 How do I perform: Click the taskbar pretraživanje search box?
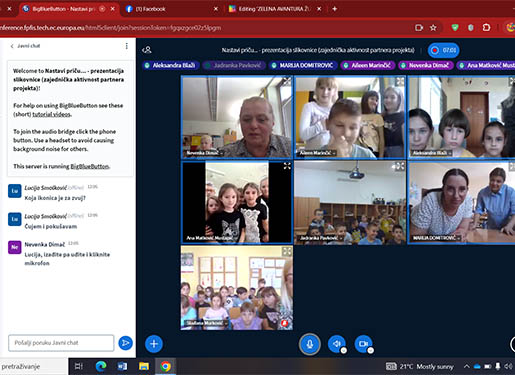pos(33,367)
